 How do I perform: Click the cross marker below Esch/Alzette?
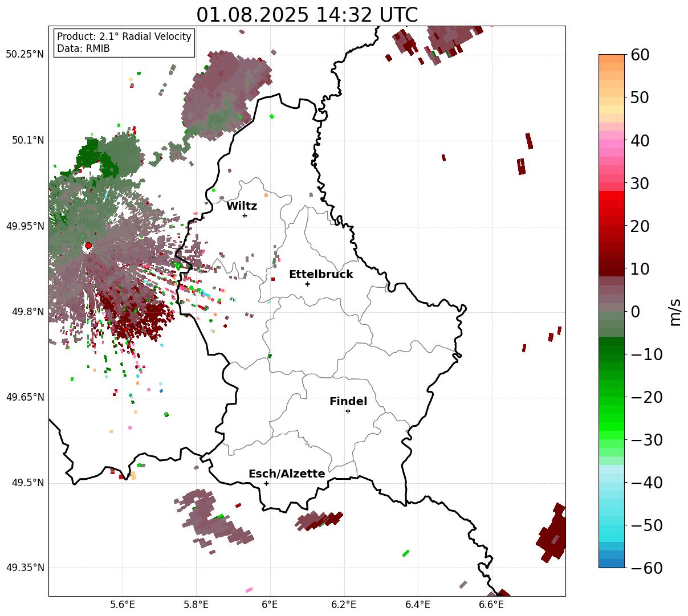click(266, 483)
